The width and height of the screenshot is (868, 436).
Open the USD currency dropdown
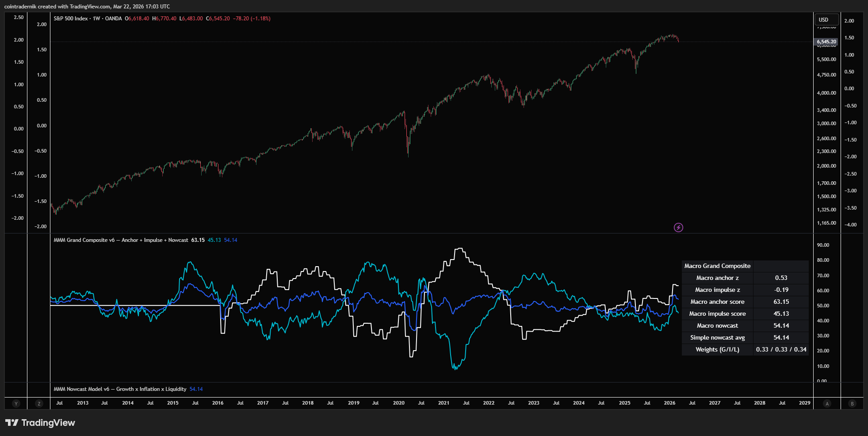tap(826, 20)
